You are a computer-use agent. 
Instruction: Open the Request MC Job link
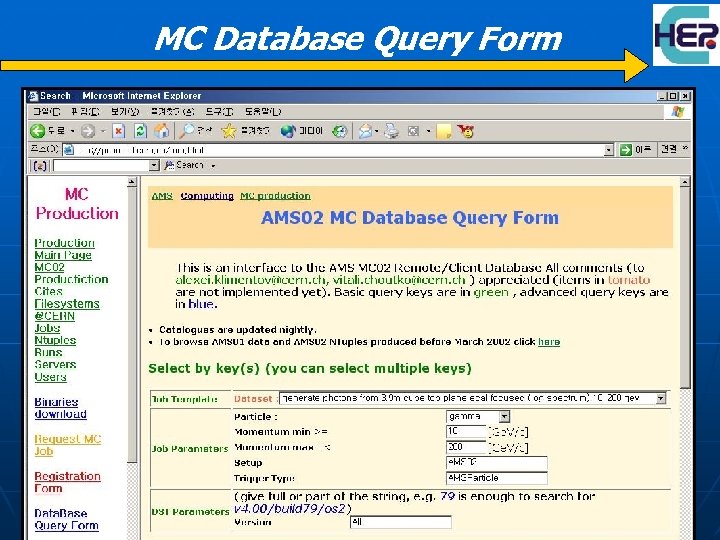68,445
